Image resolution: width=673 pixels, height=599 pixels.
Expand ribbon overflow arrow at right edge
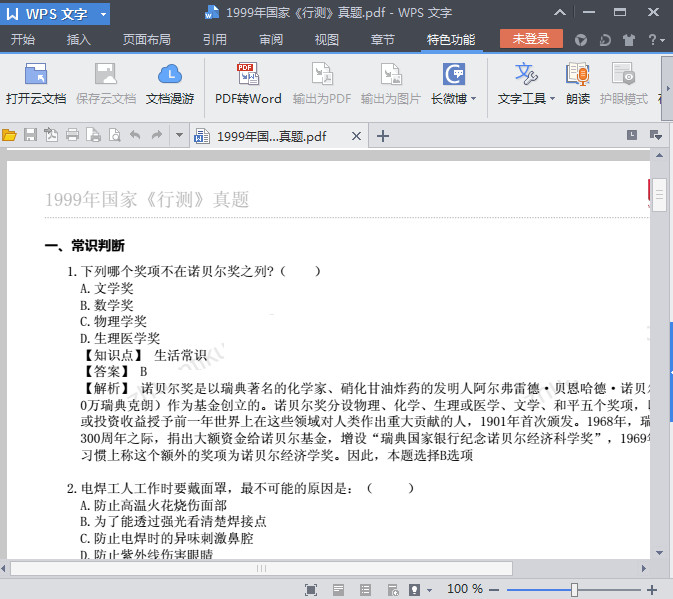[x=667, y=88]
